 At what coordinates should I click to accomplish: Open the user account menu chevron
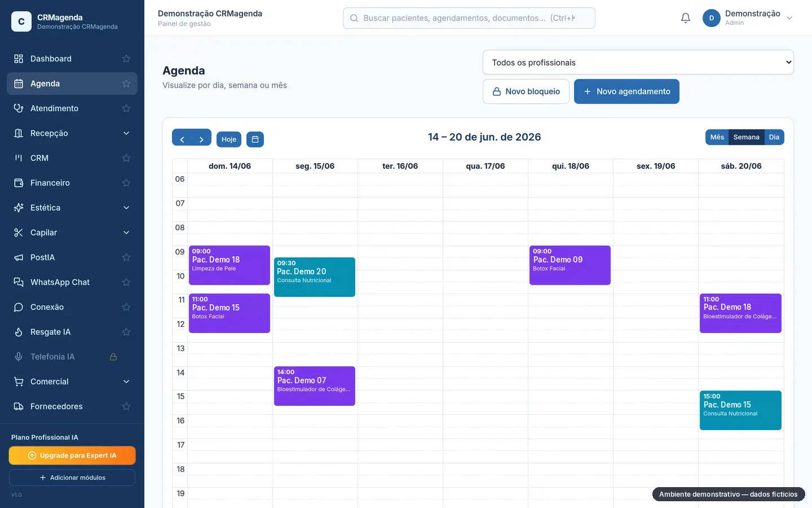[x=789, y=18]
